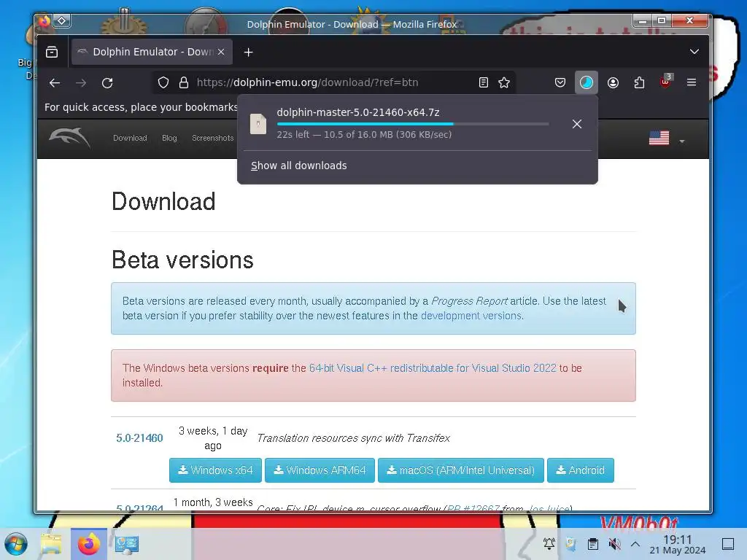Open the Download nav menu item

coord(130,138)
